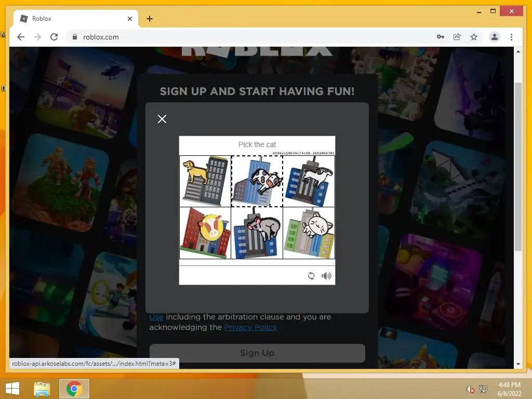Reload the Roblox page
The width and height of the screenshot is (532, 399).
tap(54, 37)
